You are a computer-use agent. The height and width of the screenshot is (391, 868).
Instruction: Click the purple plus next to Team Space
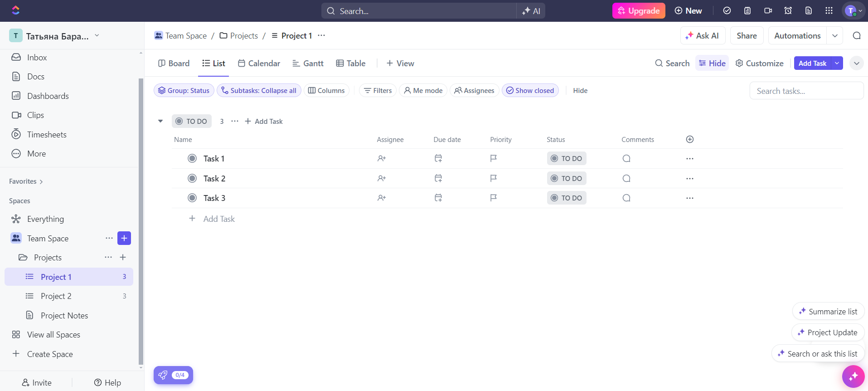point(124,238)
